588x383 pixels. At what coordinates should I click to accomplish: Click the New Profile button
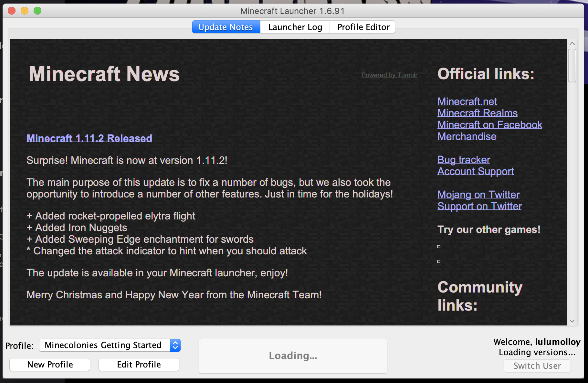(50, 365)
